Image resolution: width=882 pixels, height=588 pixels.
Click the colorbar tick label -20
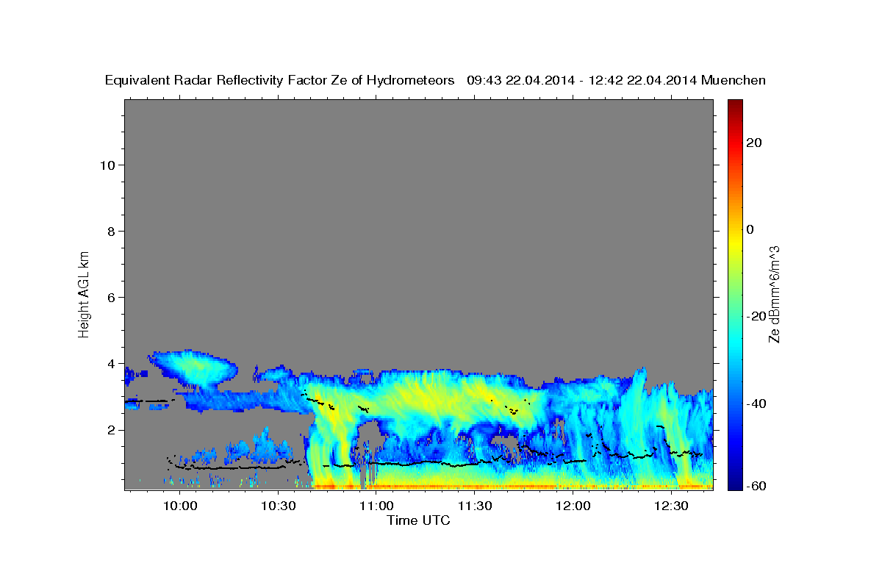(756, 316)
